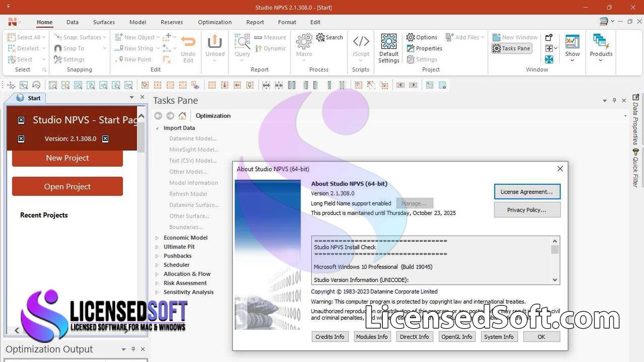Click Sensitivity Analysis in Tasks Pane
This screenshot has height=362, width=644.
click(x=188, y=292)
